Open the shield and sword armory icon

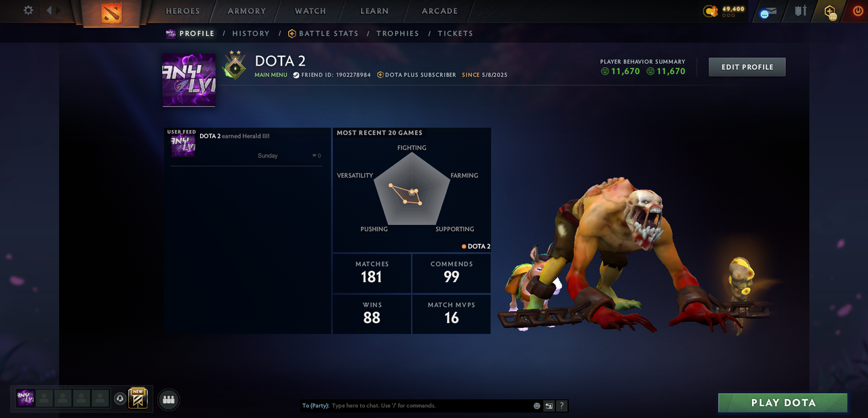801,11
